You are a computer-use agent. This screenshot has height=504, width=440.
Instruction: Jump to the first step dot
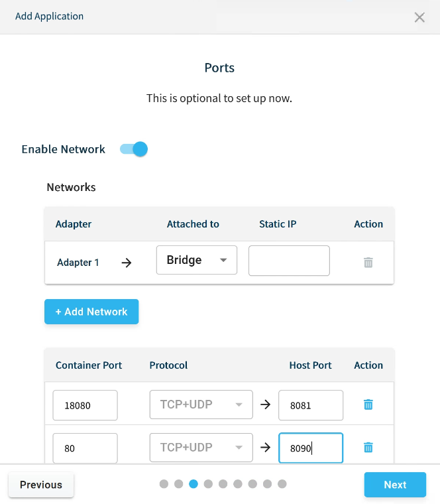pyautogui.click(x=164, y=484)
